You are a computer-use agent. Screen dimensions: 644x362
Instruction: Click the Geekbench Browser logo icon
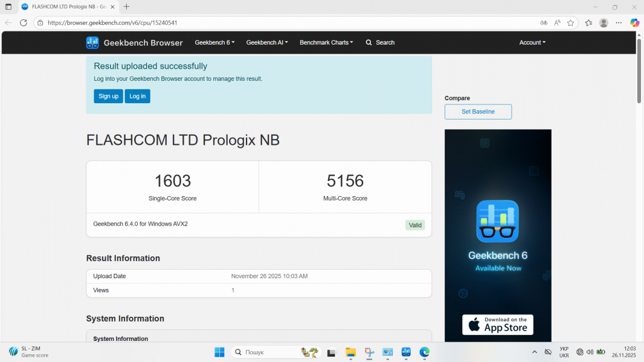point(92,42)
